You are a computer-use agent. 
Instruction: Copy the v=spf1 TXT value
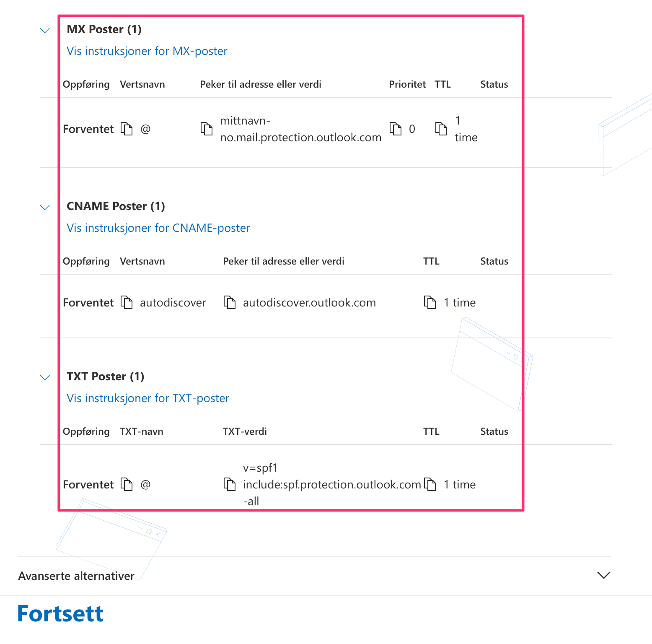[x=230, y=484]
